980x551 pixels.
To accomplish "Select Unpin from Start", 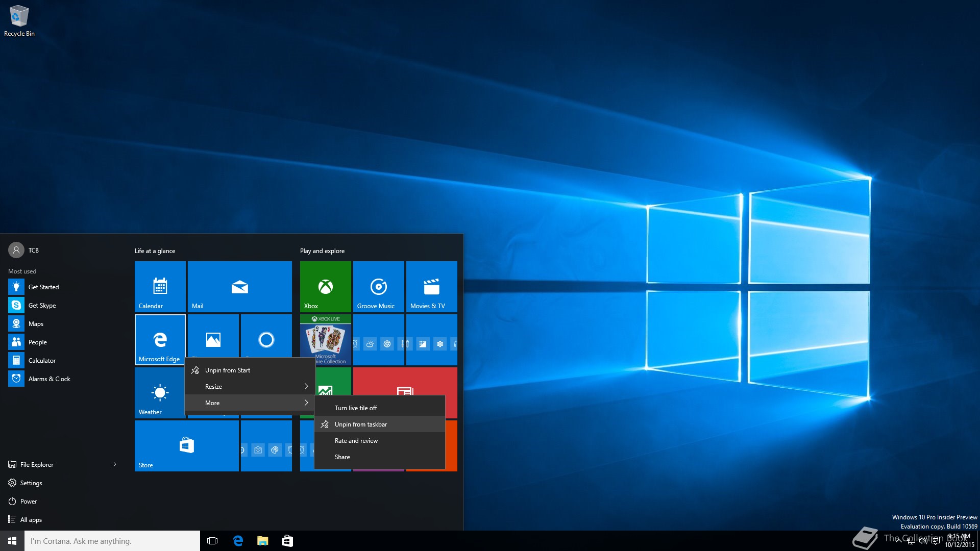I will (250, 370).
